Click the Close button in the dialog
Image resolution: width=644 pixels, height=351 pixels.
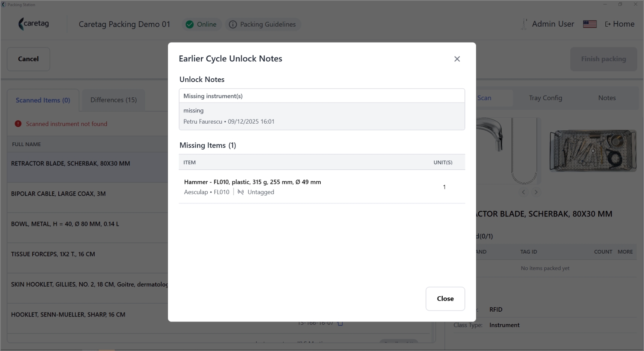(x=445, y=299)
